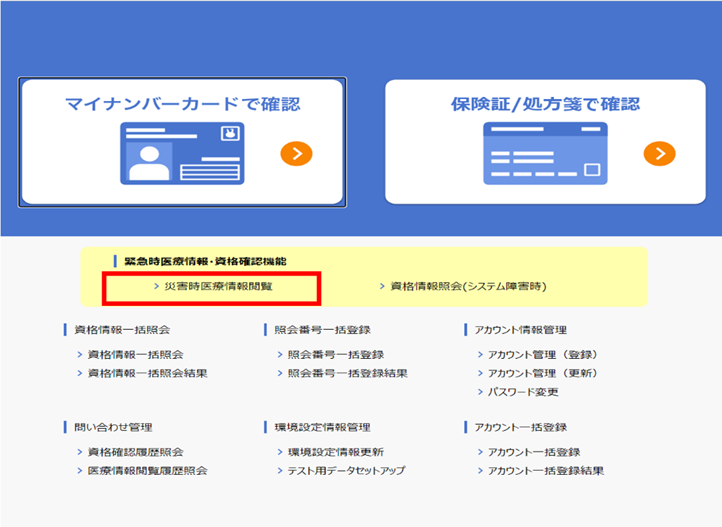This screenshot has width=722, height=527.
Task: Click パスワード変更 link
Action: click(523, 392)
